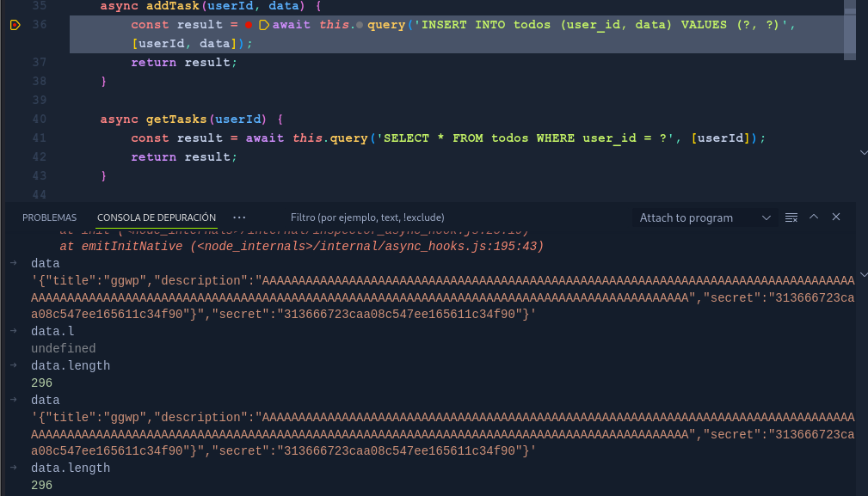Viewport: 868px width, 496px height.
Task: Collapse the bottom panel with the chevron icon
Action: 813,217
